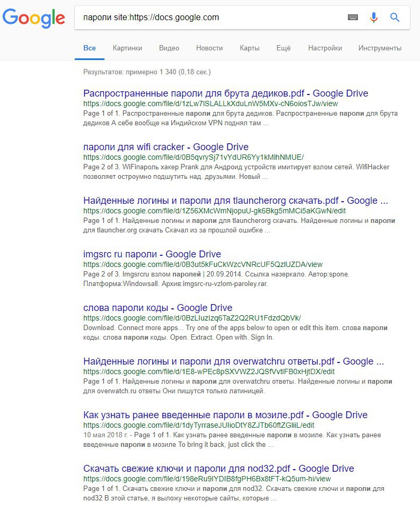Viewport: 420px width, 510px height.
Task: Click snippet starting 'Download. Connect more apps'
Action: click(x=235, y=333)
